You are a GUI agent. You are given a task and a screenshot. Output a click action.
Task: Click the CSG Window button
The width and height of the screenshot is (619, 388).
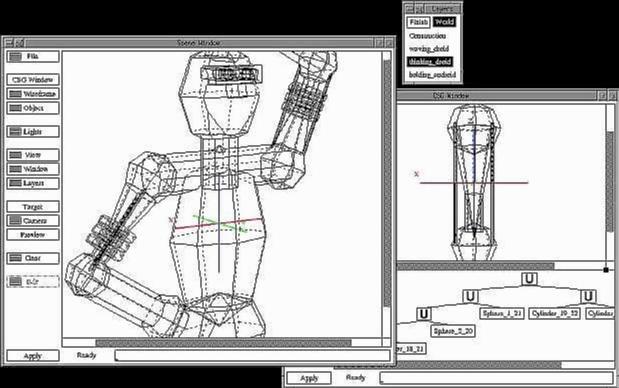point(33,80)
